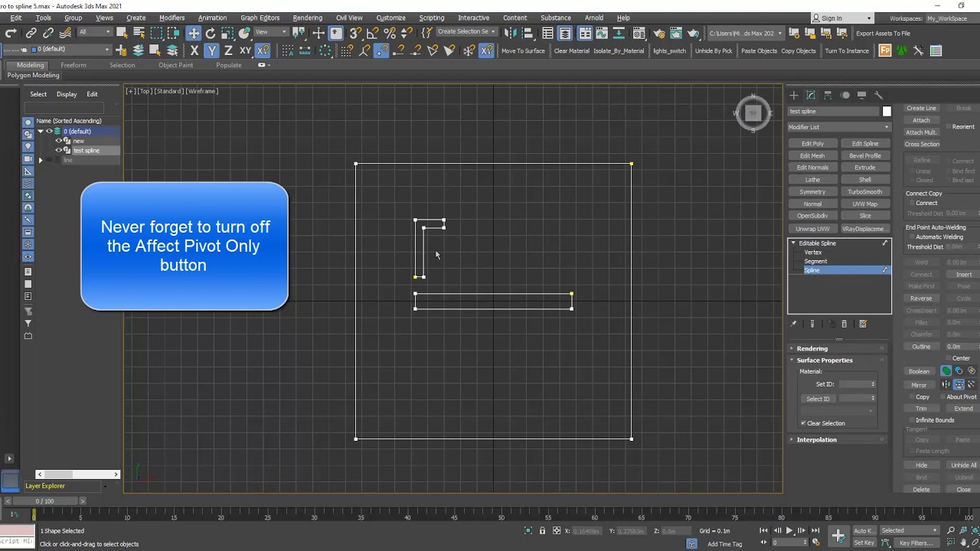Screen dimensions: 980x551
Task: Play the animation
Action: coord(789,530)
